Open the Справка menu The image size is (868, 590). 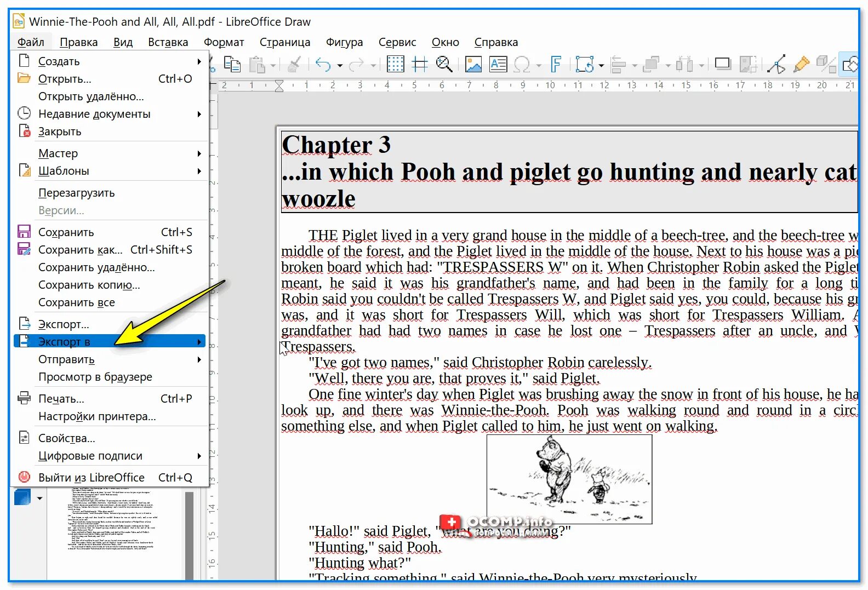[x=496, y=42]
